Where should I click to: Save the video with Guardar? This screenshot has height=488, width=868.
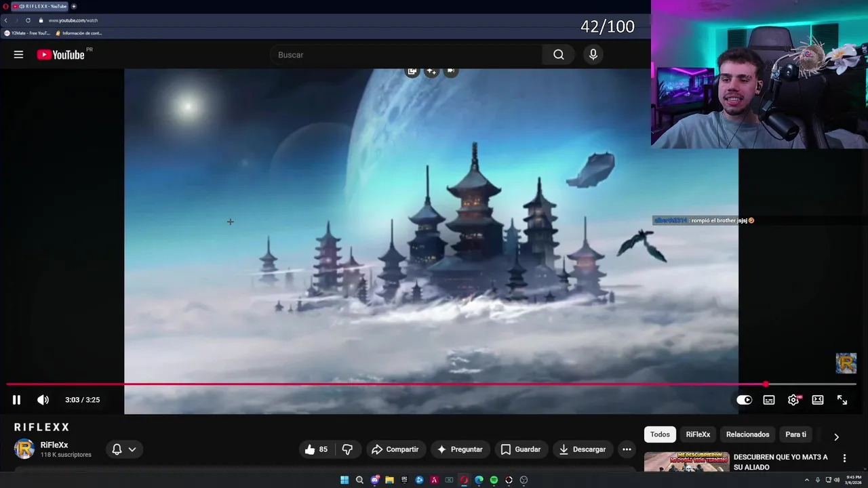(521, 449)
